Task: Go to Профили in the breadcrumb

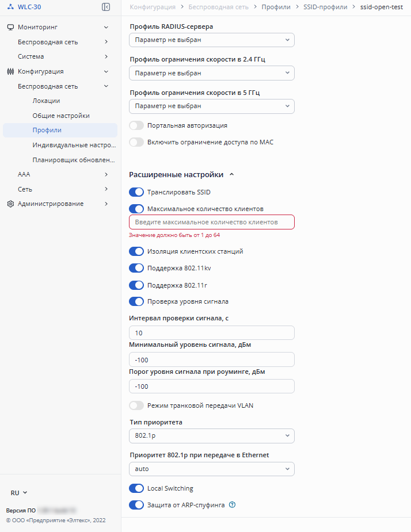Action: click(x=276, y=7)
